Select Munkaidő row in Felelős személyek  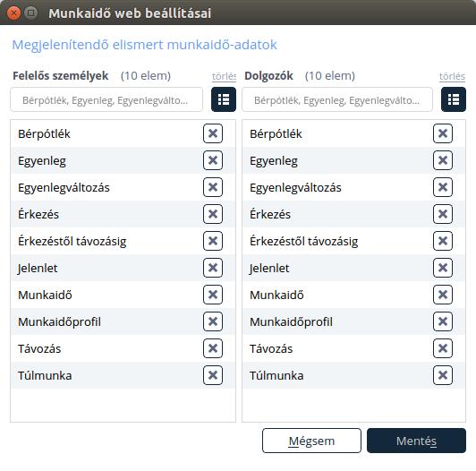[x=123, y=295]
